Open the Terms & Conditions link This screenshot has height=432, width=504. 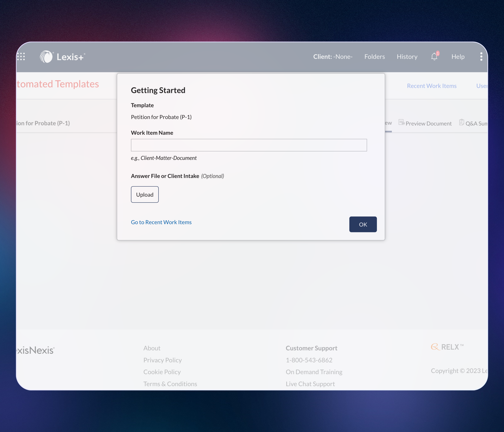pyautogui.click(x=170, y=384)
